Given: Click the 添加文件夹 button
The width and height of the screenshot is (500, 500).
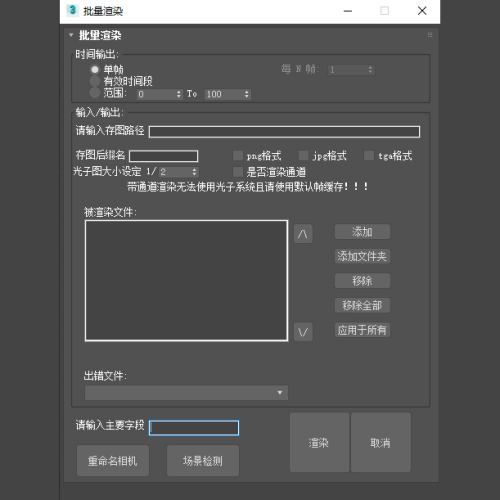Looking at the screenshot, I should pos(362,256).
